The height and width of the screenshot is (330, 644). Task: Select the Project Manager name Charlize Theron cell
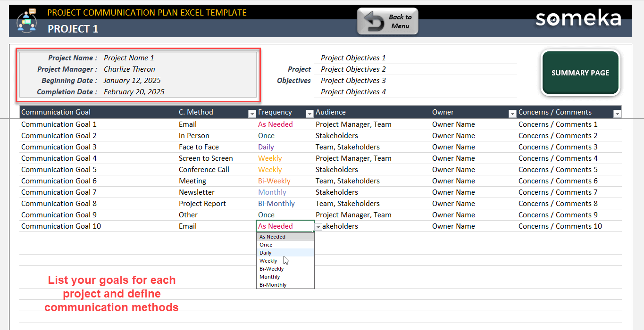tap(129, 69)
